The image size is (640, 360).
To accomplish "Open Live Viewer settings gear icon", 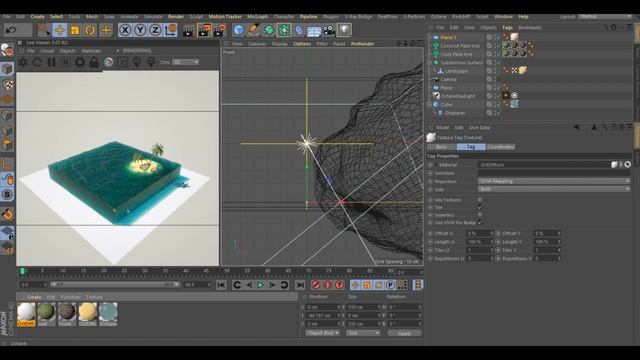I will coord(80,62).
